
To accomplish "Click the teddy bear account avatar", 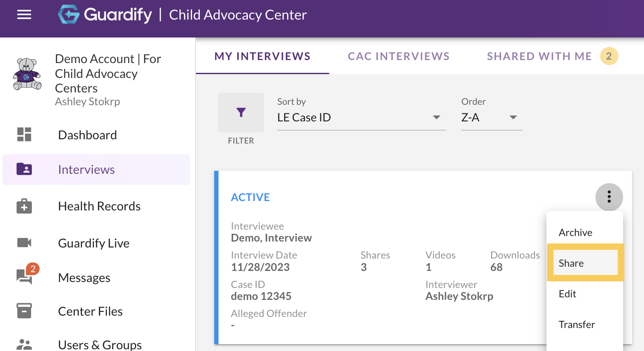I will pos(27,74).
